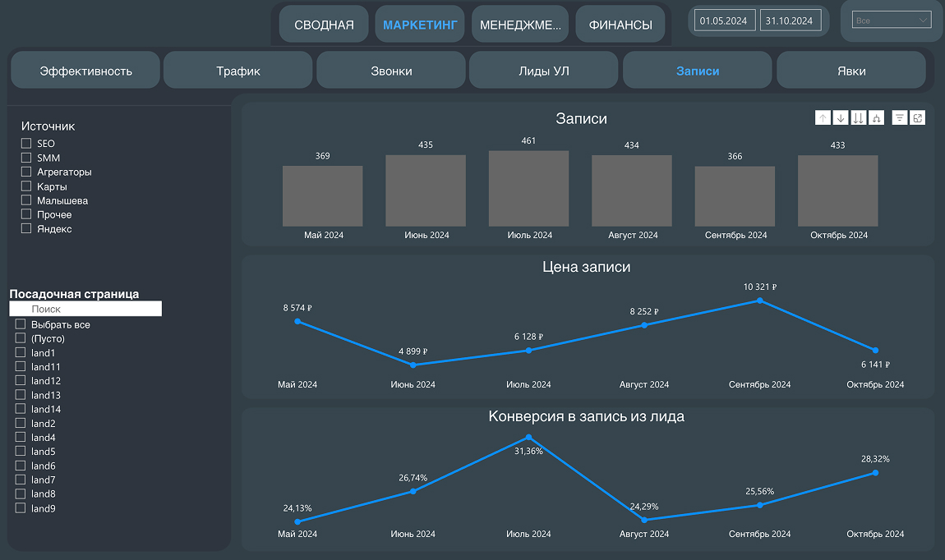Viewport: 945px width, 560px height.
Task: Open the СВОДНАЯ section tab
Action: 324,25
